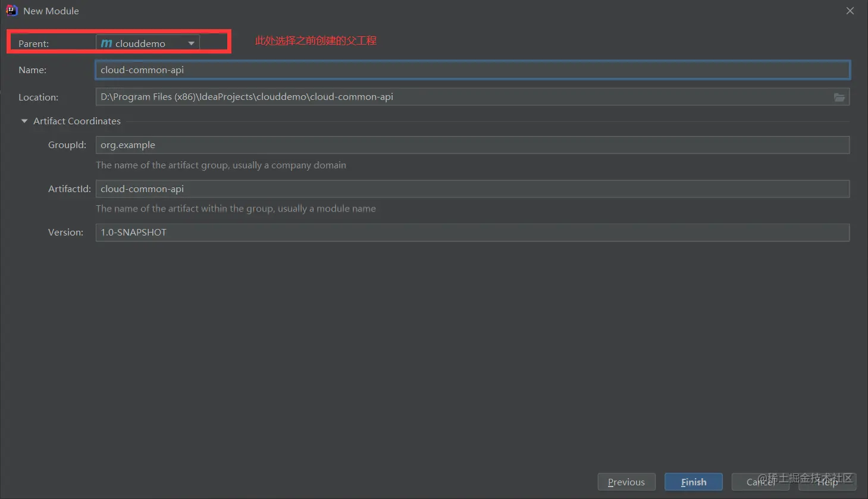The width and height of the screenshot is (868, 499).
Task: Click hint text 'usually a company domain'
Action: 289,165
